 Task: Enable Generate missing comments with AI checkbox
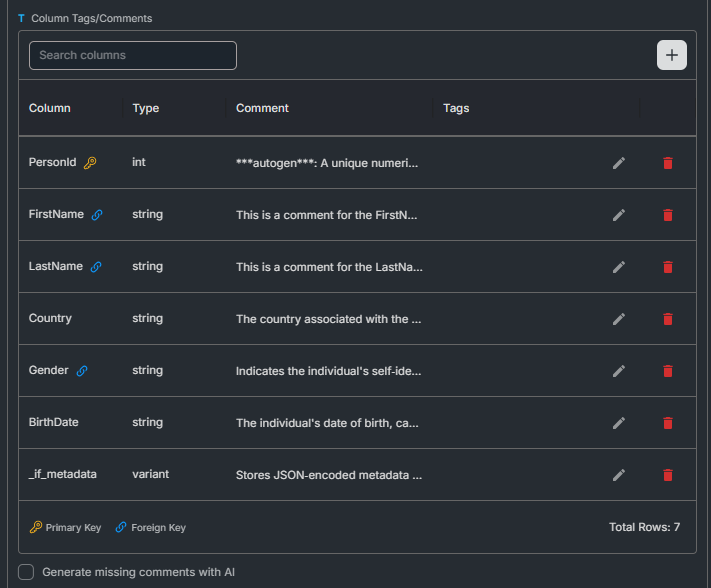(26, 572)
